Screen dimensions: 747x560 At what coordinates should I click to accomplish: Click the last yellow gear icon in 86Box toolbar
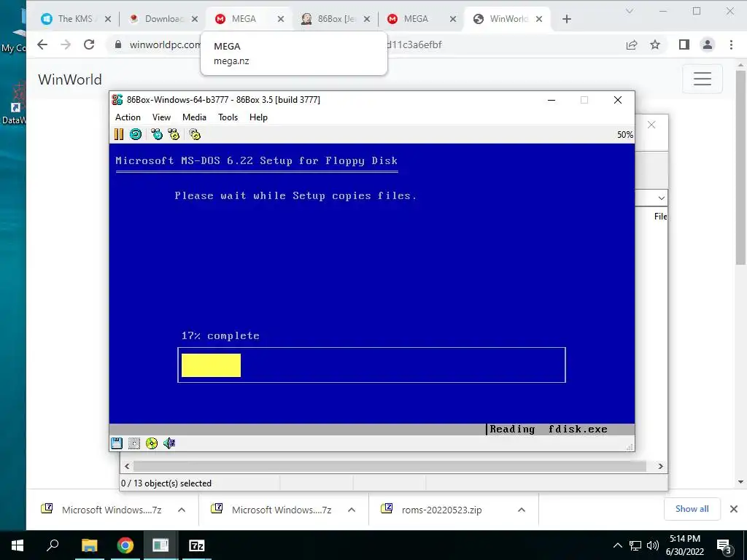coord(194,134)
